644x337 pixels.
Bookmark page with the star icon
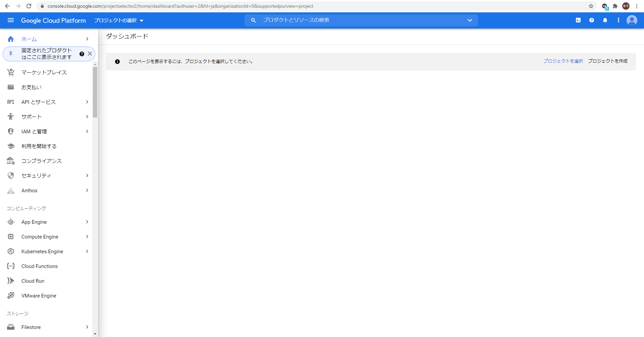[x=591, y=6]
